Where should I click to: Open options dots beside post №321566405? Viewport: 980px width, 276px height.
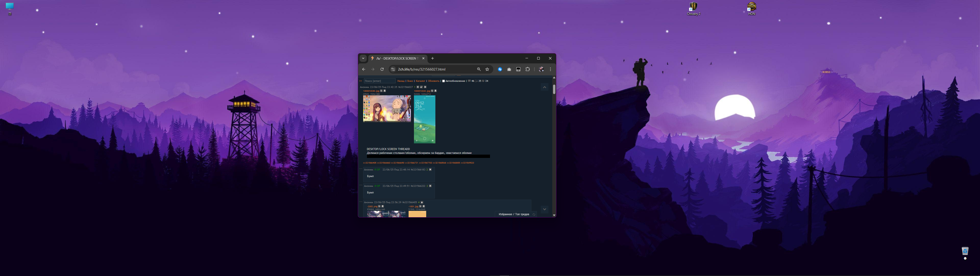point(361,202)
